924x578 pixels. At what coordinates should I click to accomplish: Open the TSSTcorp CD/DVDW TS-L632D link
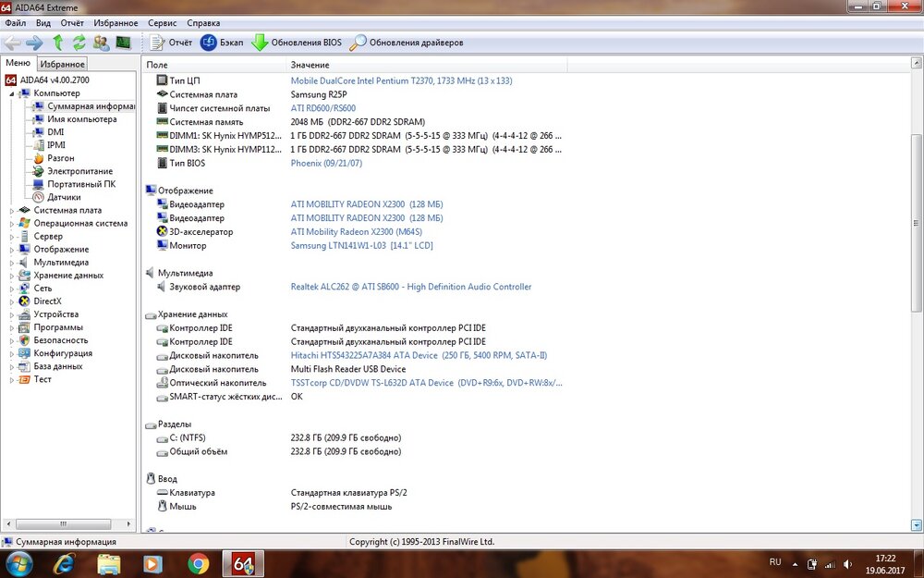click(426, 383)
